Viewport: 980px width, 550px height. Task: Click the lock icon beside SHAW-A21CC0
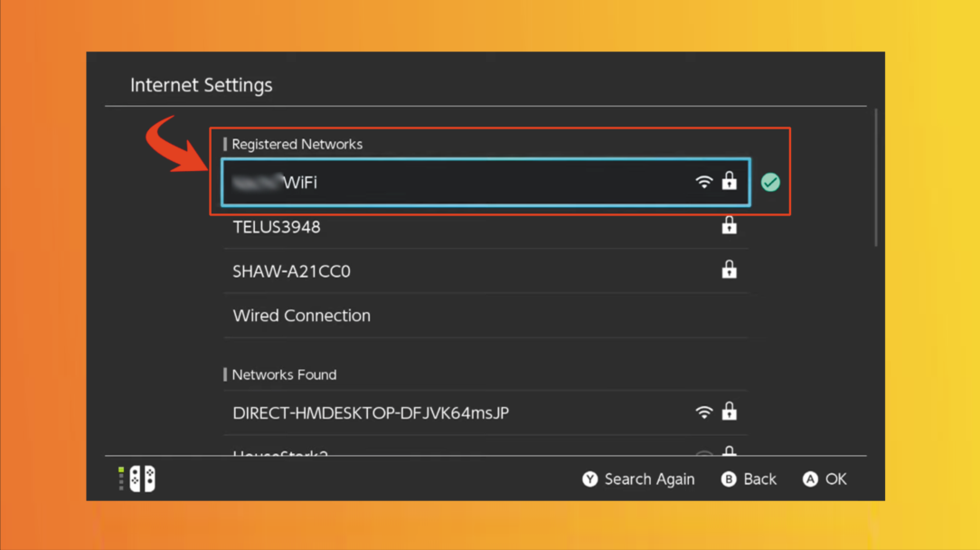[x=729, y=270]
